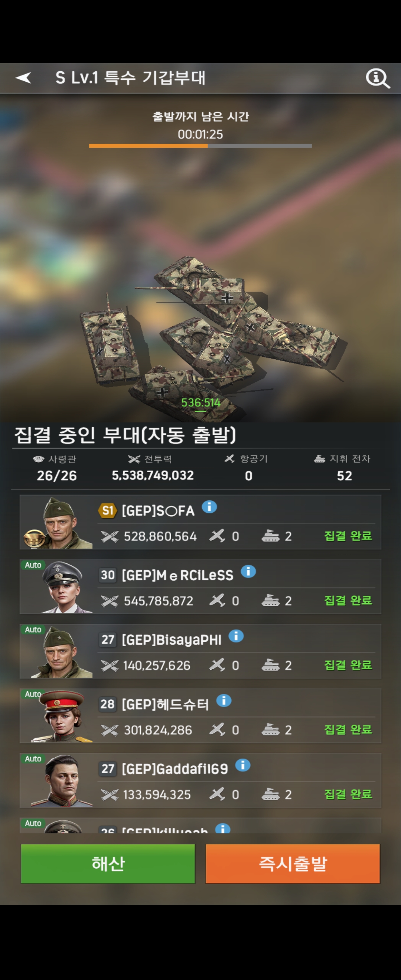
Task: Click the 해산 disband button
Action: click(x=108, y=863)
